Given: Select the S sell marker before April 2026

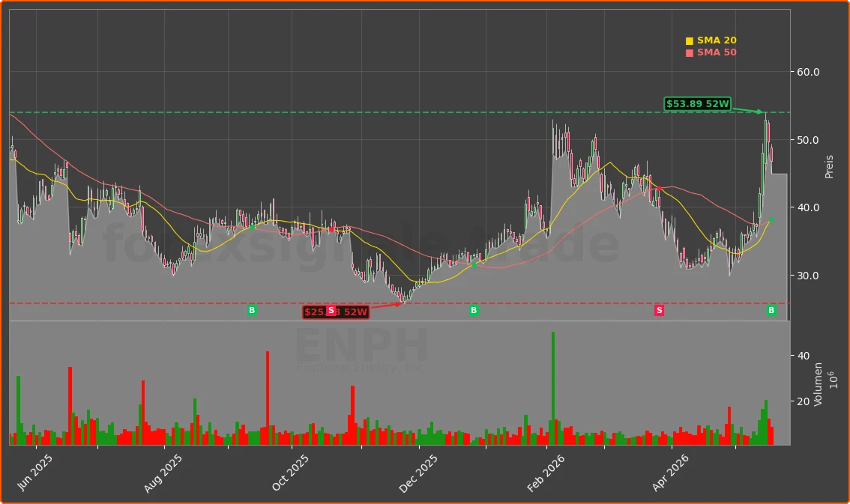Looking at the screenshot, I should [x=659, y=310].
